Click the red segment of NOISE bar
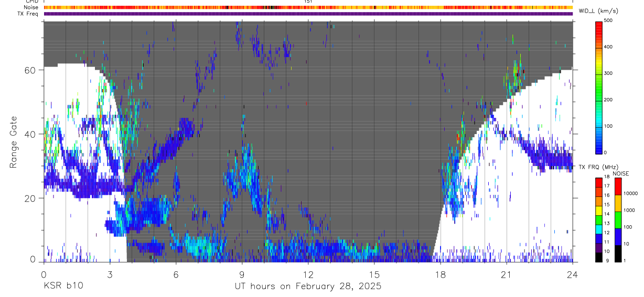Screen dimensions: 644x297 618,186
